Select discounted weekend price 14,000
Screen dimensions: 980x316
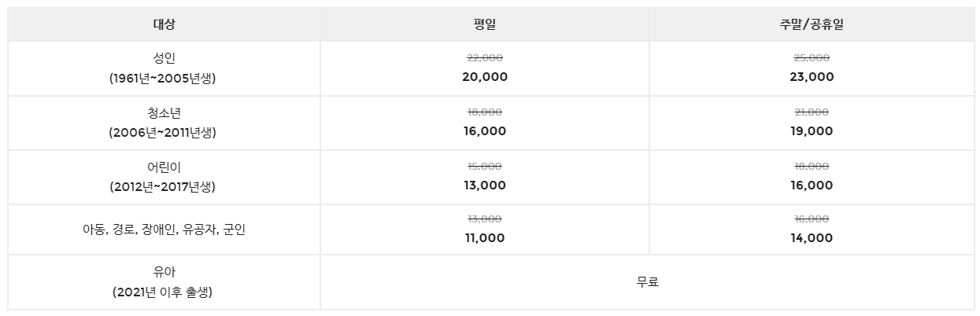coord(811,238)
